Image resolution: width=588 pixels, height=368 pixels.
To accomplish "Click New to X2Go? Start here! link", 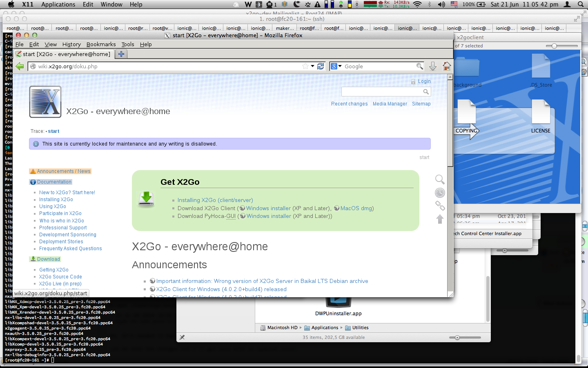I will point(67,193).
